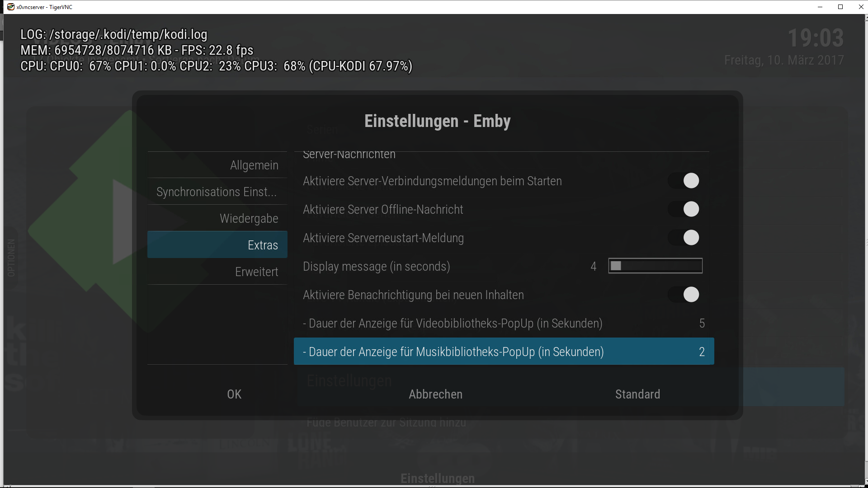Toggle Server-Verbindungsmeldungen beim Starten switch
Image resolution: width=868 pixels, height=488 pixels.
pos(684,181)
